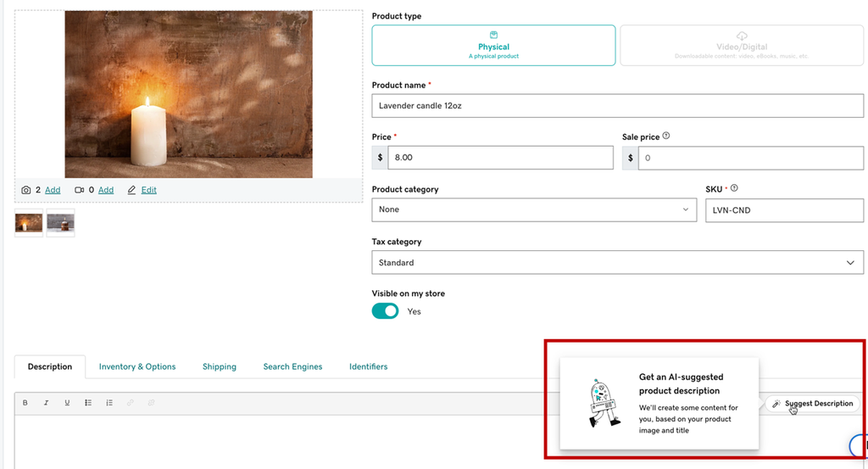The image size is (868, 469).
Task: Click the Sale price info icon
Action: 666,136
